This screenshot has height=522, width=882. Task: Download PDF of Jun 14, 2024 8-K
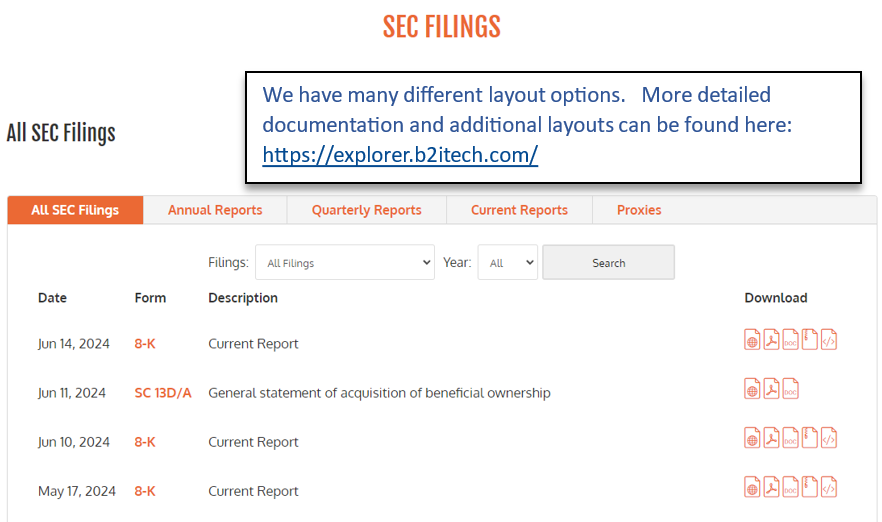[771, 340]
